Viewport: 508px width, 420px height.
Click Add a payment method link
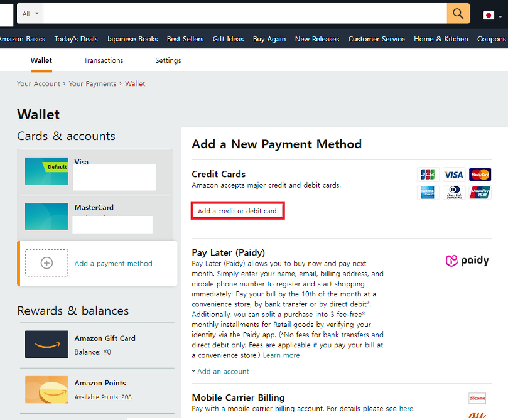(x=114, y=264)
